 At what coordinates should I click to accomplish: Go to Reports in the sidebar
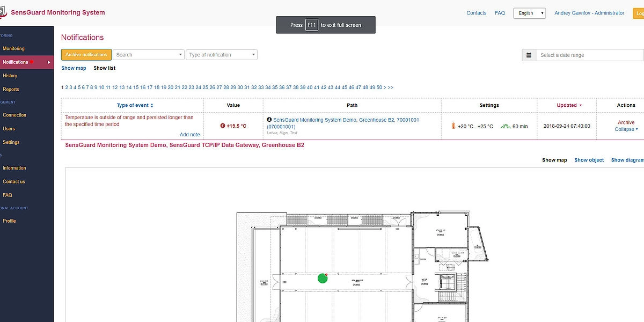pos(11,89)
